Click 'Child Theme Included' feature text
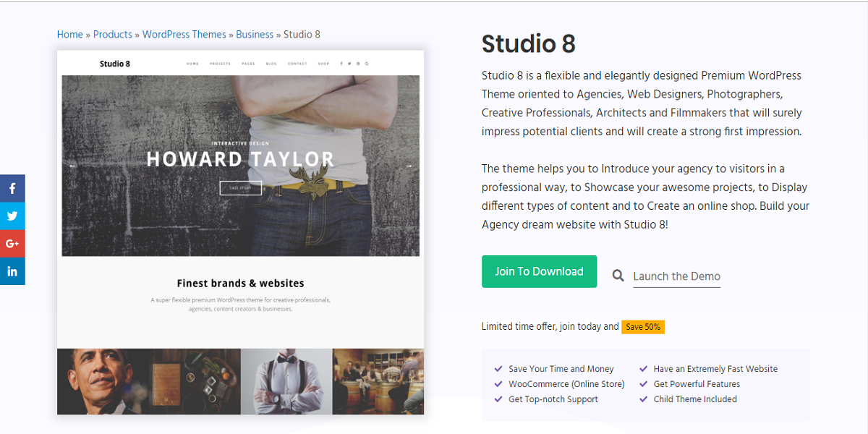The width and height of the screenshot is (868, 434). coord(695,399)
